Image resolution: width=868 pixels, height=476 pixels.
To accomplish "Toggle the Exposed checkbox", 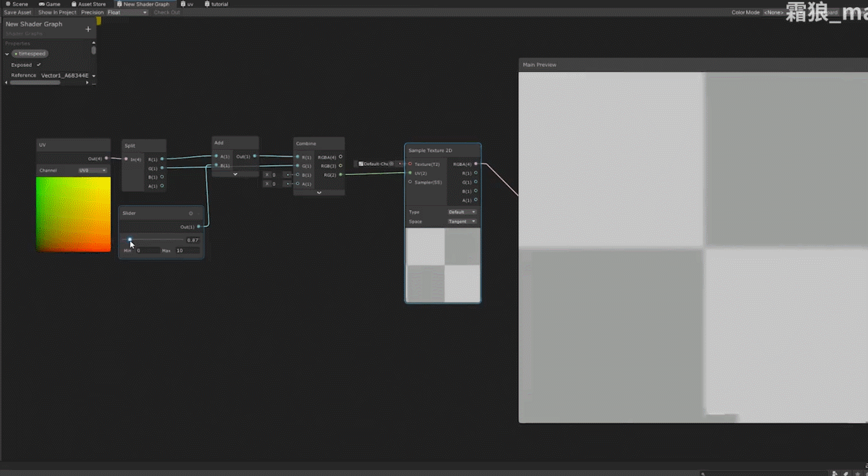I will [x=39, y=65].
